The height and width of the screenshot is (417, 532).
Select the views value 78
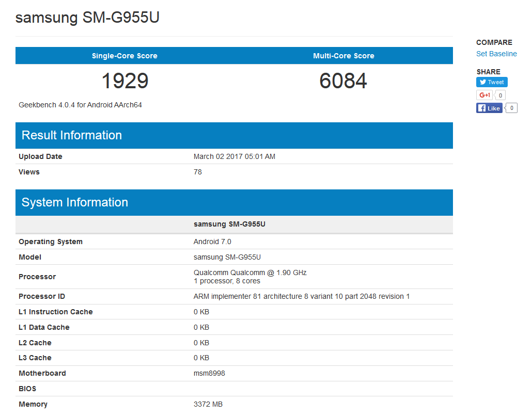click(x=197, y=172)
